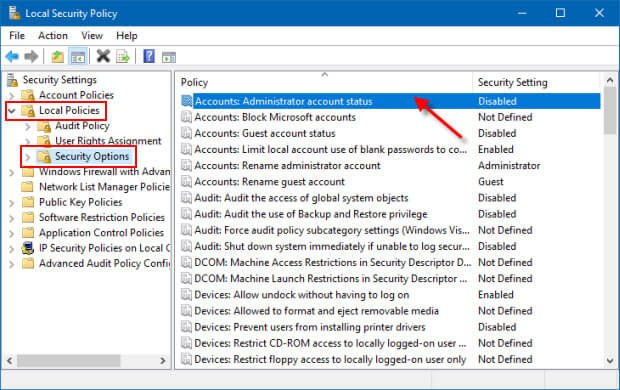
Task: Click the Local Security Policy title bar icon
Action: coord(15,13)
